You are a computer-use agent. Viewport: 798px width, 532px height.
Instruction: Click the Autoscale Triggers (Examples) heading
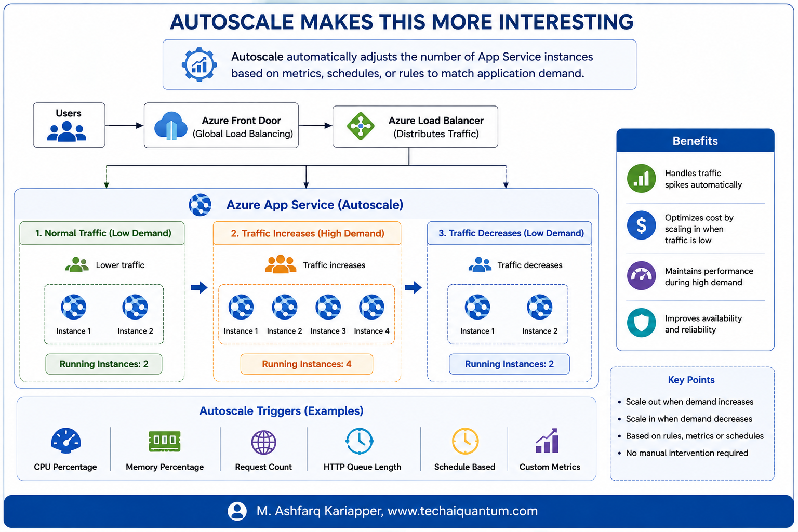281,411
